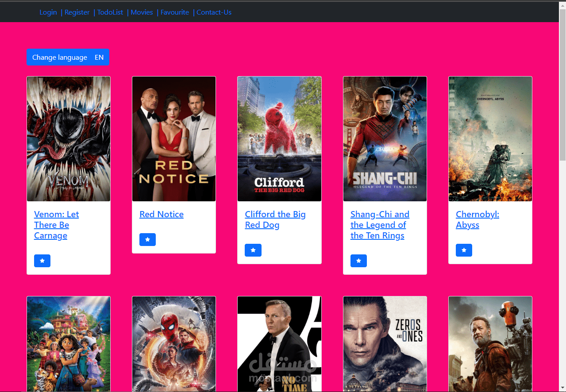Click the Red Notice poster image
The width and height of the screenshot is (566, 392).
click(x=174, y=139)
